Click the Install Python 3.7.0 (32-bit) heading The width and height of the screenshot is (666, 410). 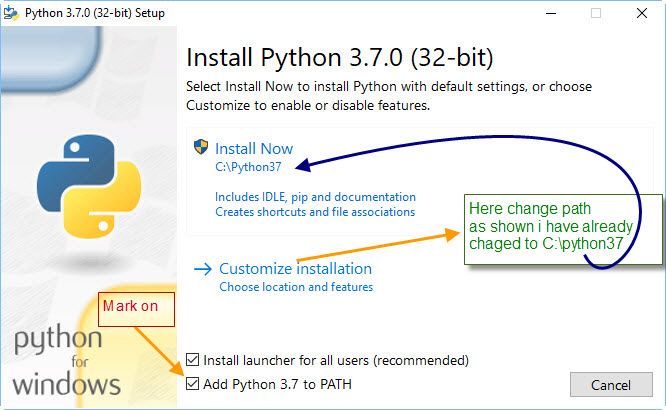[340, 57]
